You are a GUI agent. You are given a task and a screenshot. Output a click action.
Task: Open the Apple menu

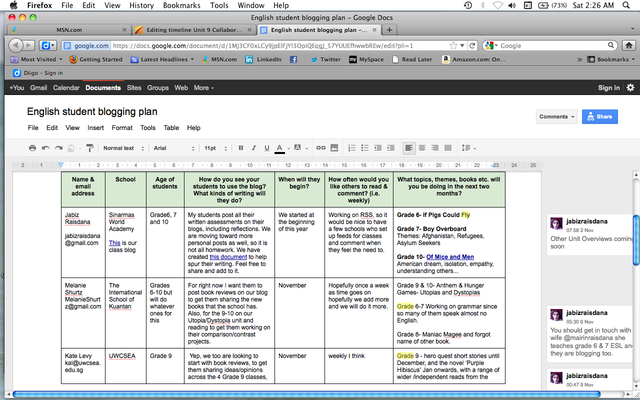tap(13, 5)
